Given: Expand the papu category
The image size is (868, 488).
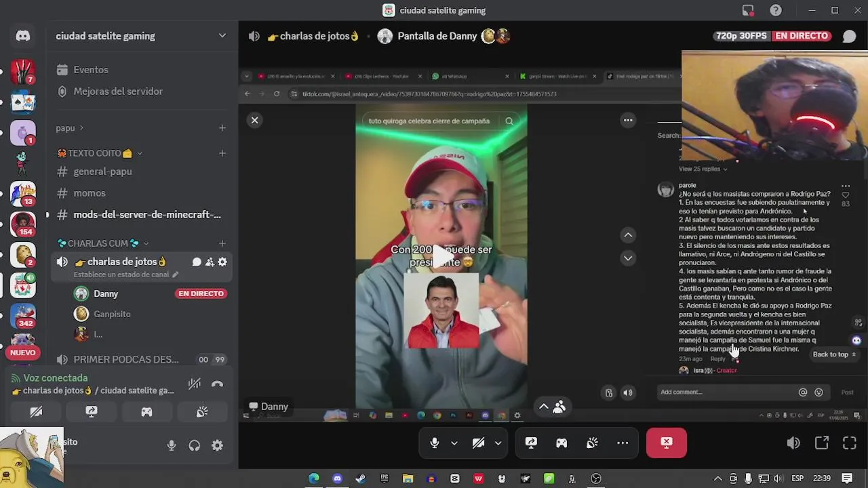Looking at the screenshot, I should point(69,128).
